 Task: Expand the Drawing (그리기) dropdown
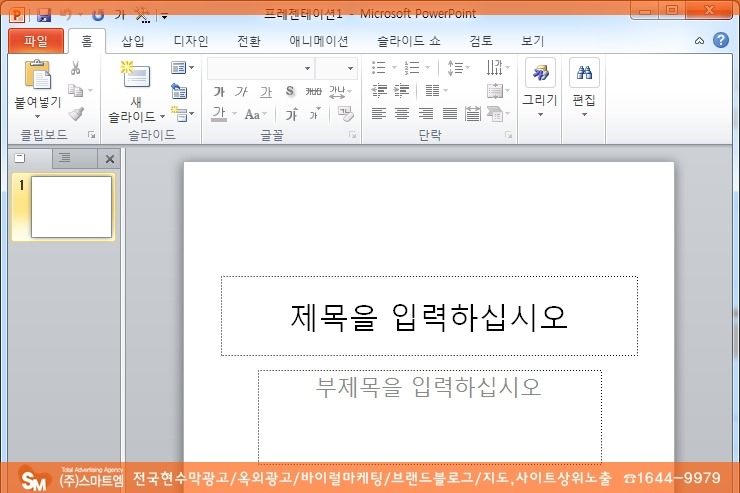(x=540, y=114)
